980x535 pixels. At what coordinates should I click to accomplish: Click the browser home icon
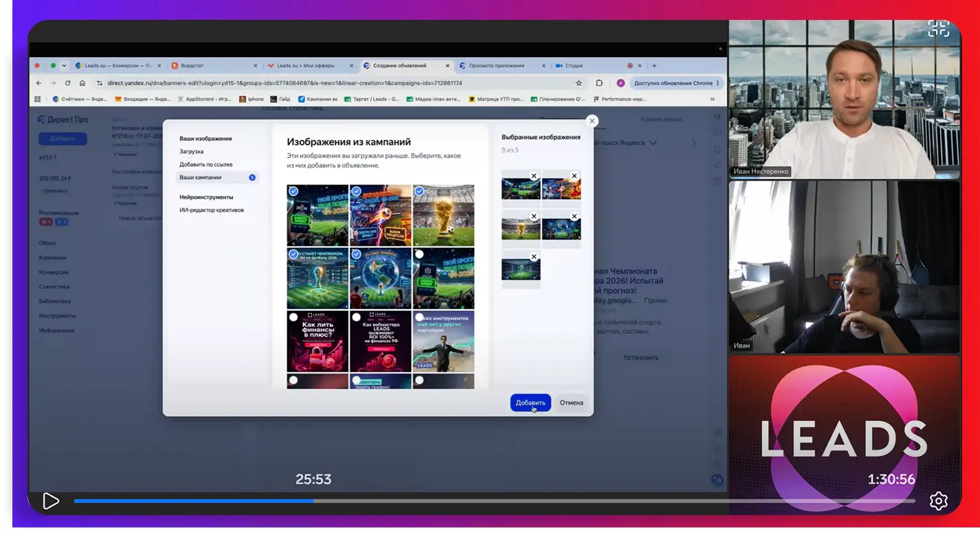[x=82, y=83]
